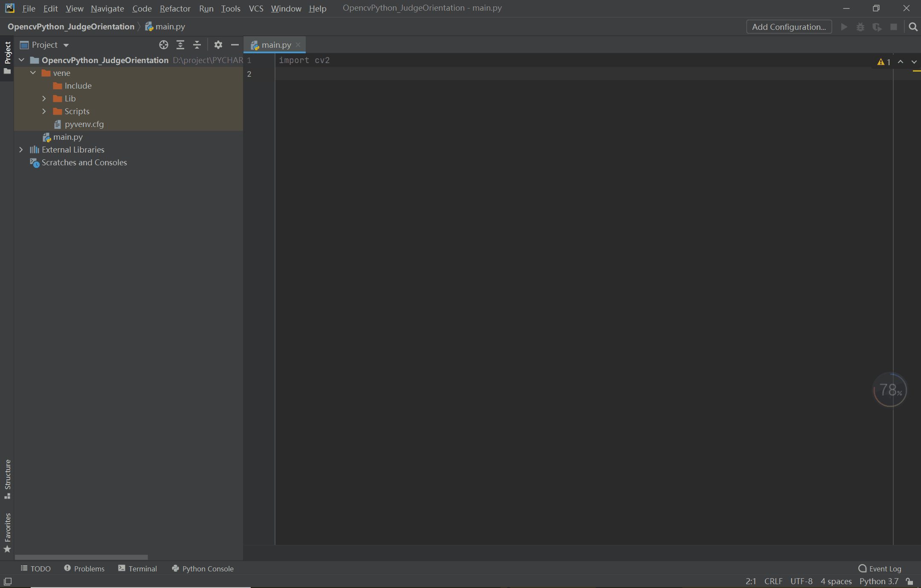Open the Terminal tab
Screen dimensions: 921x588
pyautogui.click(x=138, y=568)
